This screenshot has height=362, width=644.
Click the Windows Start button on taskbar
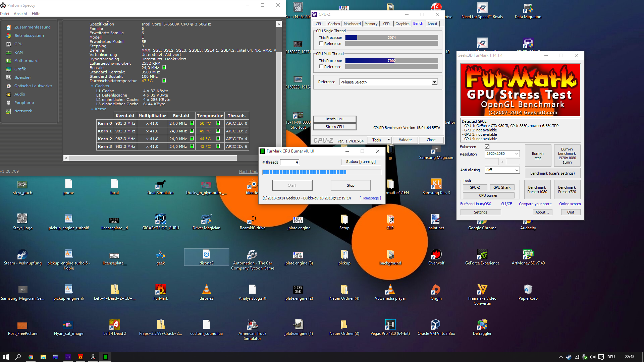click(6, 357)
